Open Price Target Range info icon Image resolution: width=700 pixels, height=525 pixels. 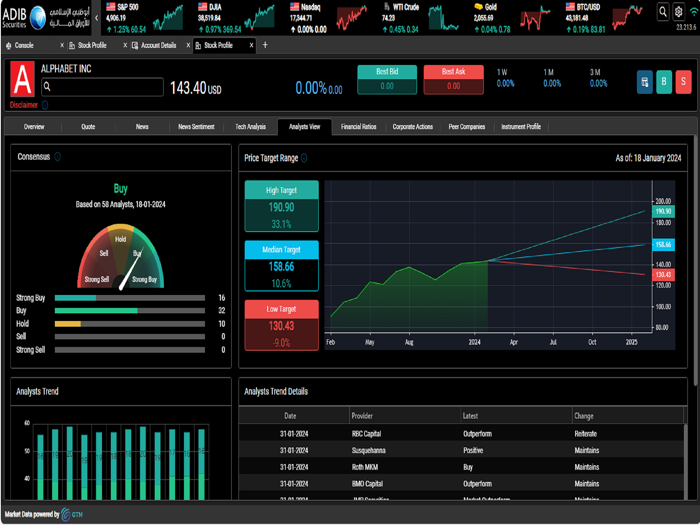pyautogui.click(x=304, y=158)
